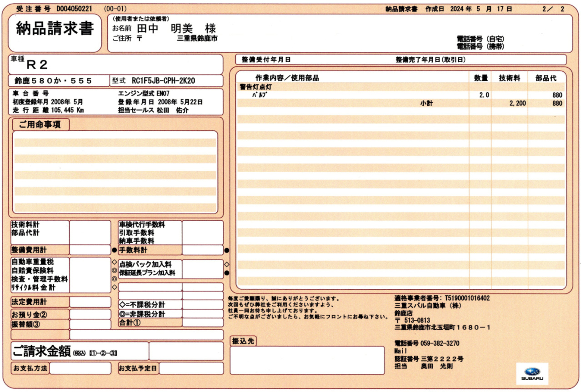Click the 部品代 column header
The width and height of the screenshot is (581, 392).
pyautogui.click(x=546, y=78)
